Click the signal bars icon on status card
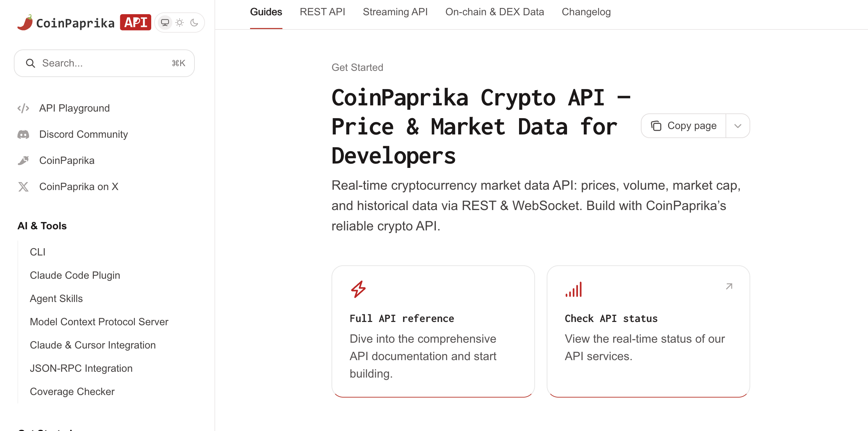Viewport: 868px width, 431px height. pos(574,289)
